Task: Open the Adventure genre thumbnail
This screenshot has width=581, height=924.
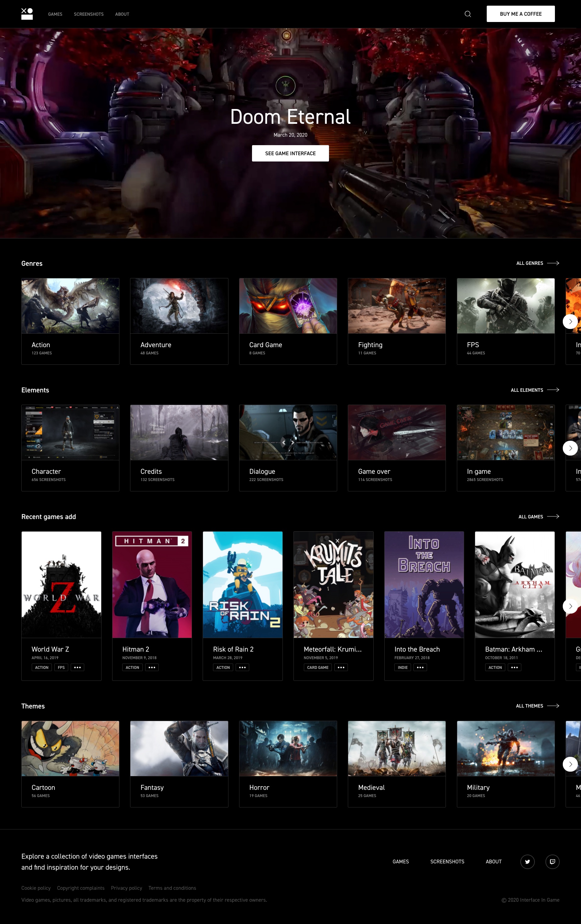Action: pyautogui.click(x=179, y=306)
